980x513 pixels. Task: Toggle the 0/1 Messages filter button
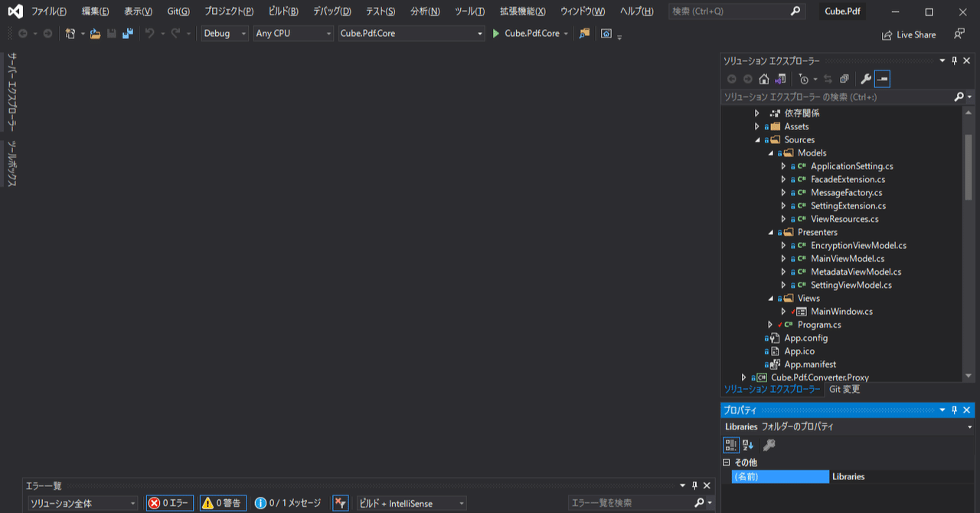(288, 503)
